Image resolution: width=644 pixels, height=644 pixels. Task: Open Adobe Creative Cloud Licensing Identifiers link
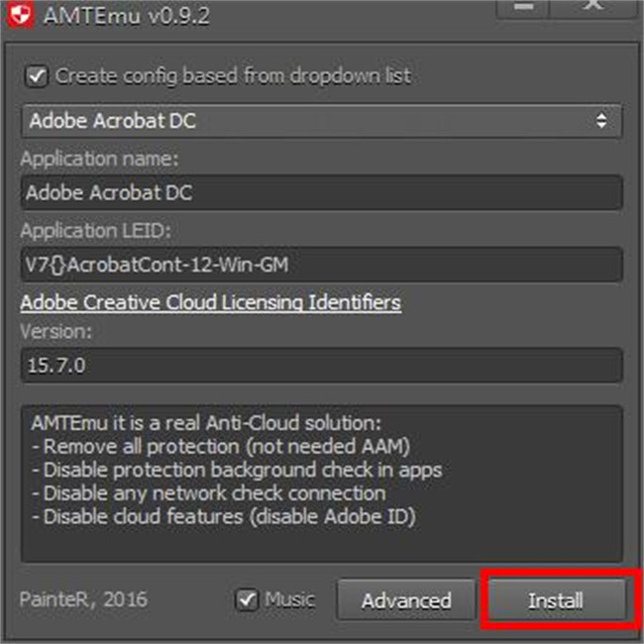(210, 302)
